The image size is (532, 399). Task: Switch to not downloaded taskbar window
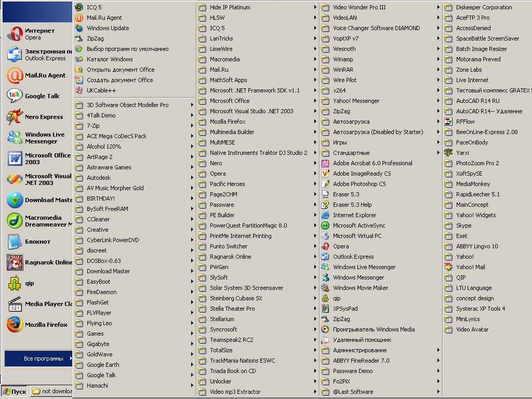click(x=51, y=392)
